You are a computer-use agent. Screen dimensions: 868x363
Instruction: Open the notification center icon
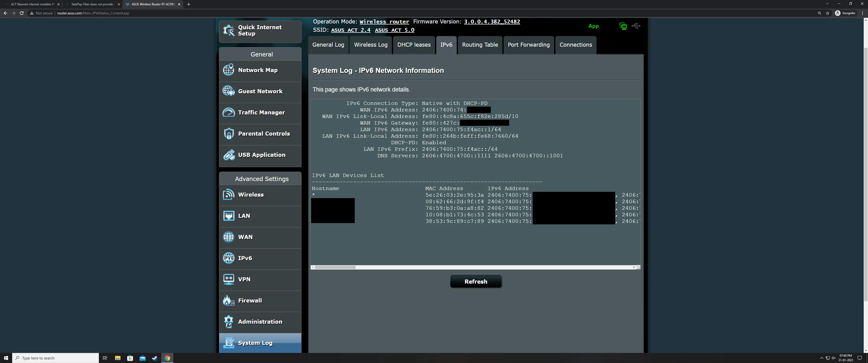pyautogui.click(x=860, y=358)
